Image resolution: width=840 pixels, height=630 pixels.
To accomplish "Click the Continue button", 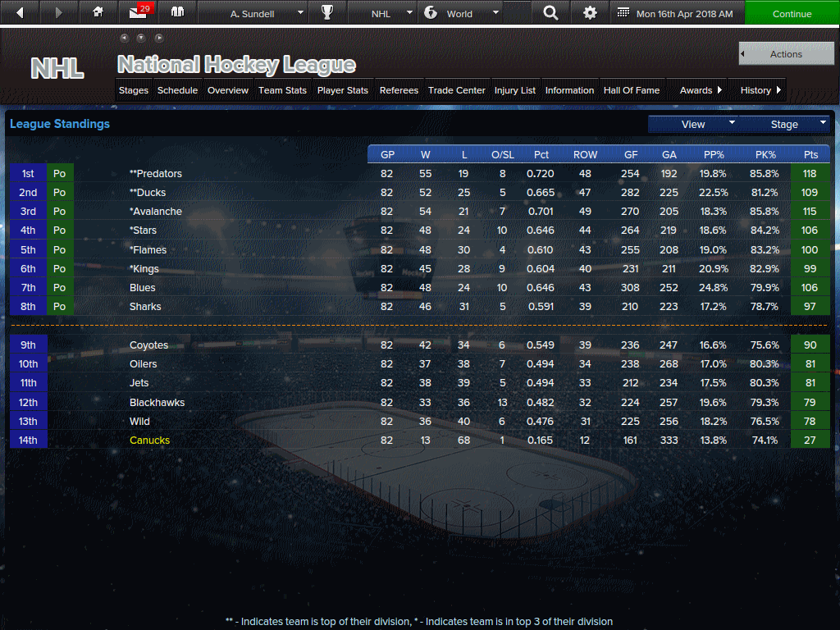I will (792, 13).
